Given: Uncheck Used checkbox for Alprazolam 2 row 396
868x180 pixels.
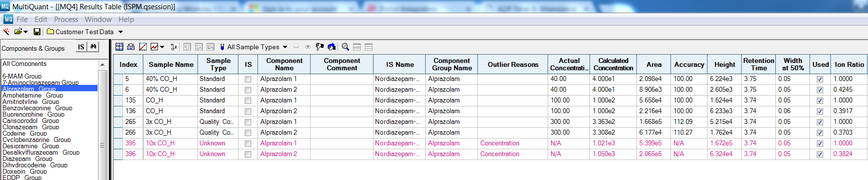Looking at the screenshot, I should [x=820, y=154].
